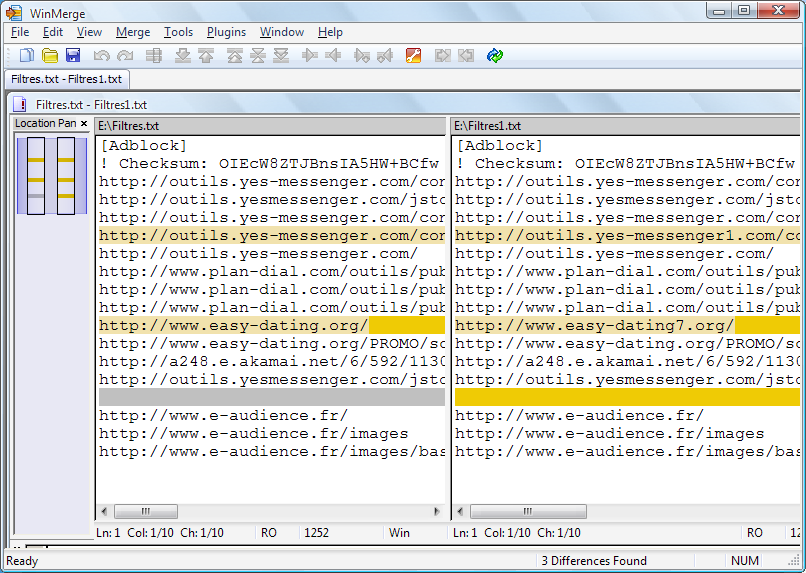Screen dimensions: 806x573
Task: Click the 1252 codepage status entry
Action: coord(316,533)
